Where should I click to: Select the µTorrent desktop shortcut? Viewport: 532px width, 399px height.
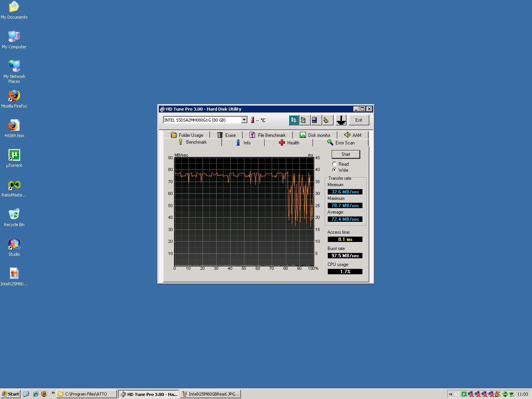click(x=14, y=158)
